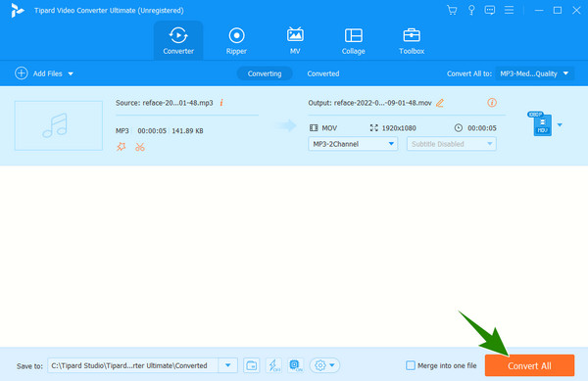Switch to the Ripper tab
Viewport: 588px width, 381px height.
[x=236, y=40]
